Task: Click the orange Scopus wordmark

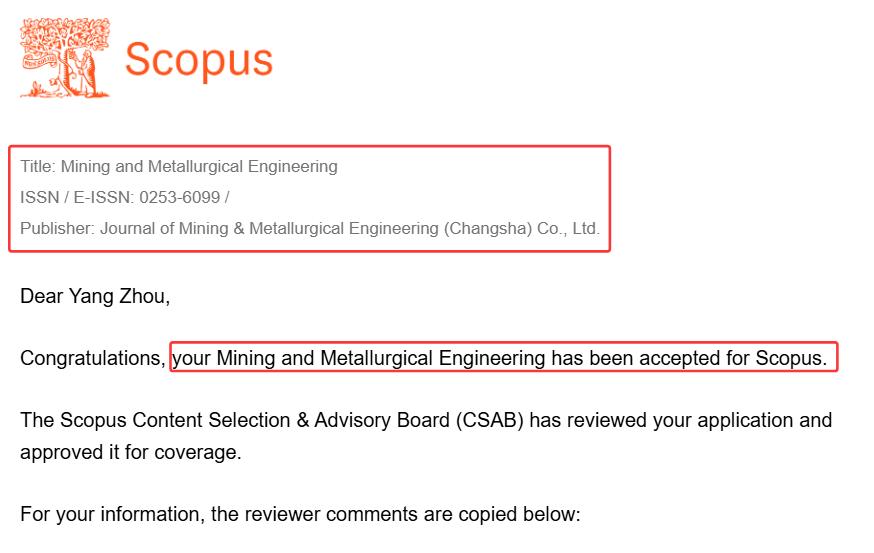Action: 199,60
